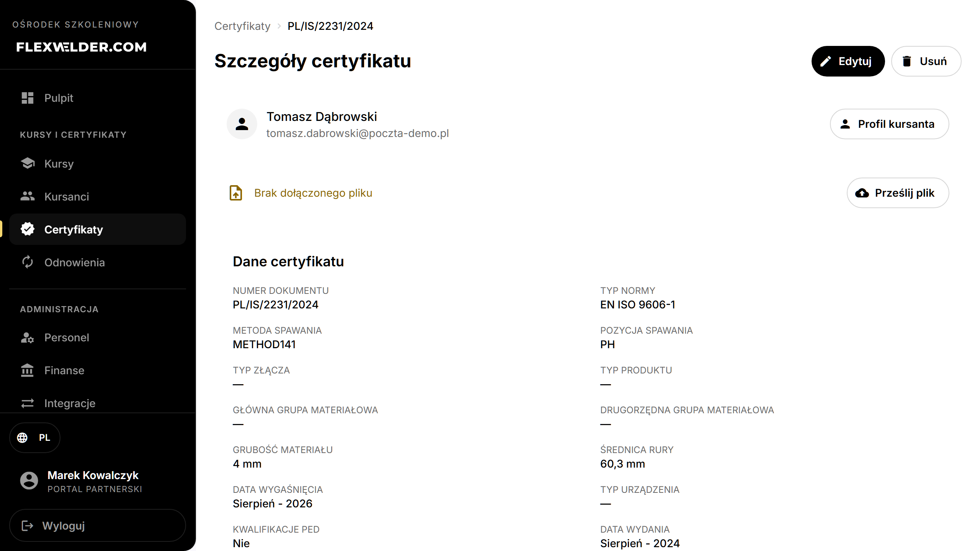Click the Finanse bank icon
980x551 pixels.
[x=28, y=370]
